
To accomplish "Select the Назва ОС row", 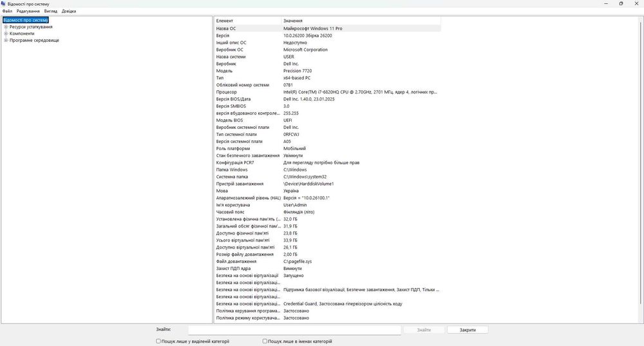I will point(327,28).
